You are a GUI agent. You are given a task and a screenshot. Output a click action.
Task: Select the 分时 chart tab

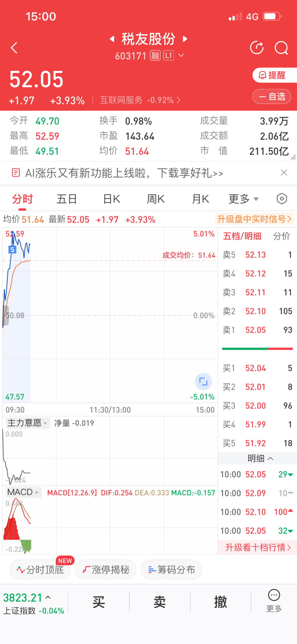22,199
